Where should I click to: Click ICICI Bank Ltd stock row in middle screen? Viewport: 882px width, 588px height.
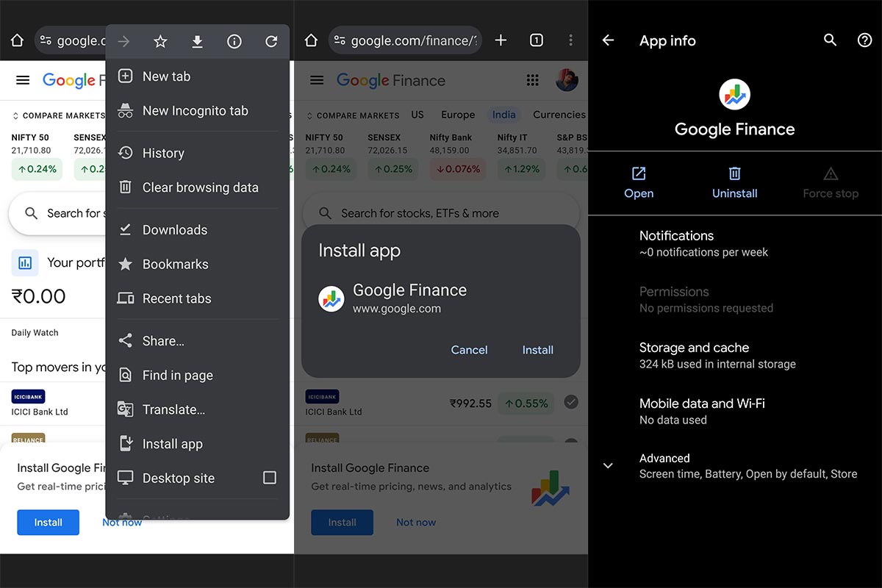click(441, 403)
